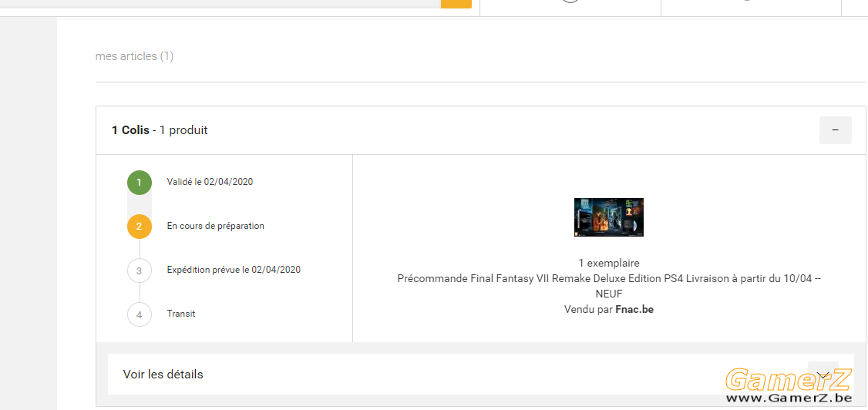Viewport: 868px width, 410px height.
Task: Open the Précommande Final Fantasy VII Remake title
Action: (x=609, y=286)
